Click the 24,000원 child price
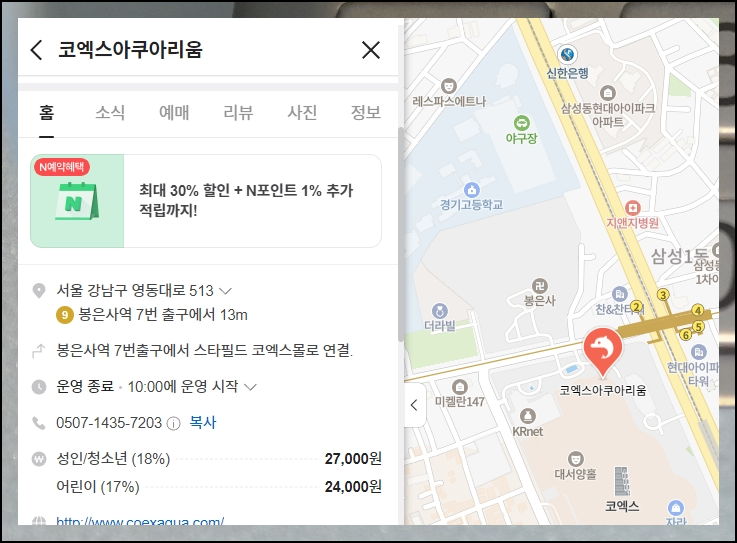 [353, 487]
